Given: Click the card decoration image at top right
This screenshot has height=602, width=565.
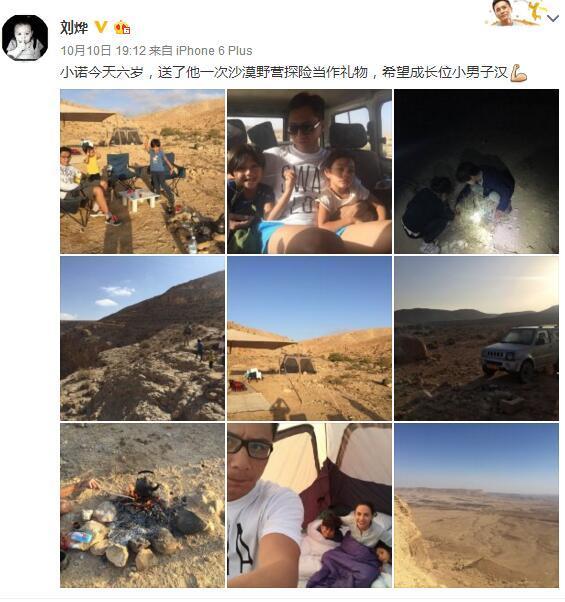Looking at the screenshot, I should coord(515,13).
